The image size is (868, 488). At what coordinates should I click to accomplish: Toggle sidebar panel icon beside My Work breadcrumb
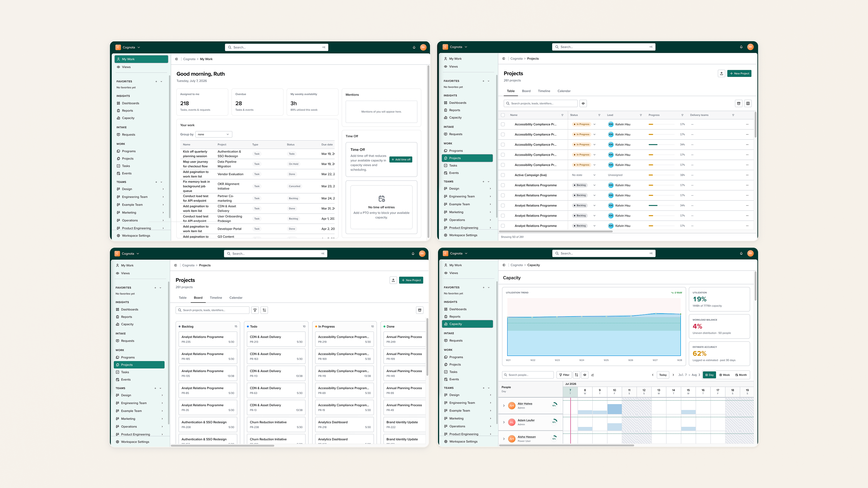pyautogui.click(x=177, y=59)
